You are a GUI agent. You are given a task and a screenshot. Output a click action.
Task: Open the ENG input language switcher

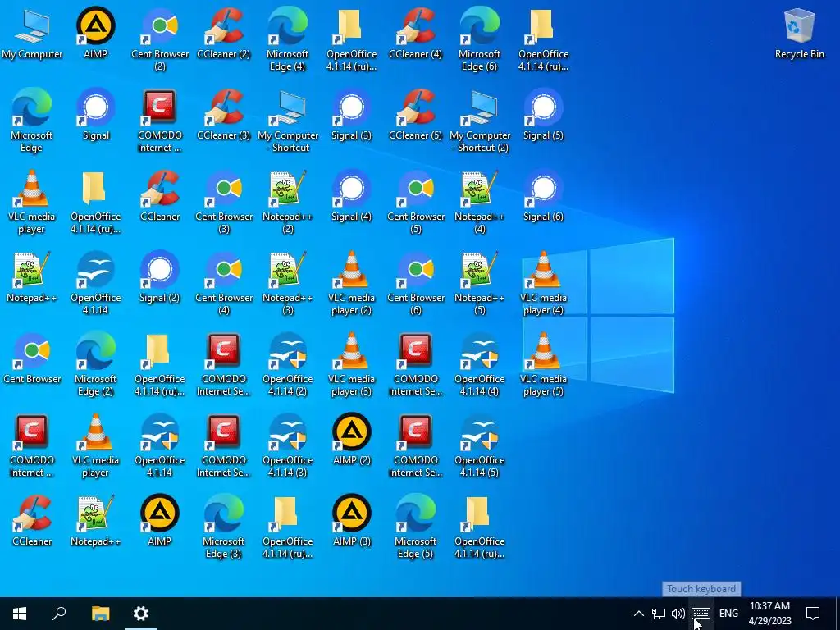click(728, 614)
